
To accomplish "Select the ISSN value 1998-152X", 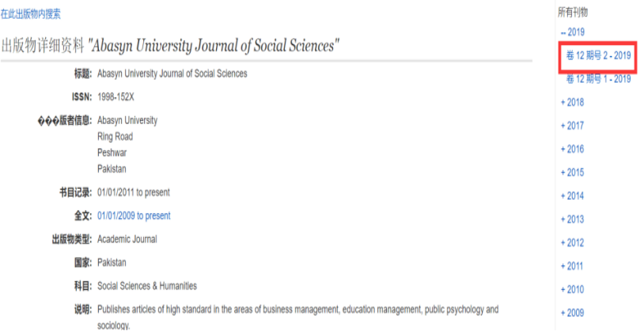I will click(116, 97).
